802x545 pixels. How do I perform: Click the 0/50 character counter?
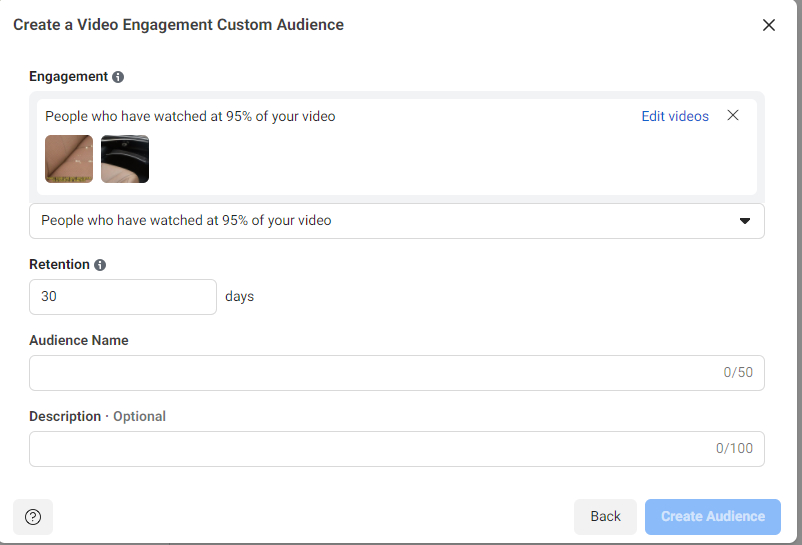pos(738,373)
